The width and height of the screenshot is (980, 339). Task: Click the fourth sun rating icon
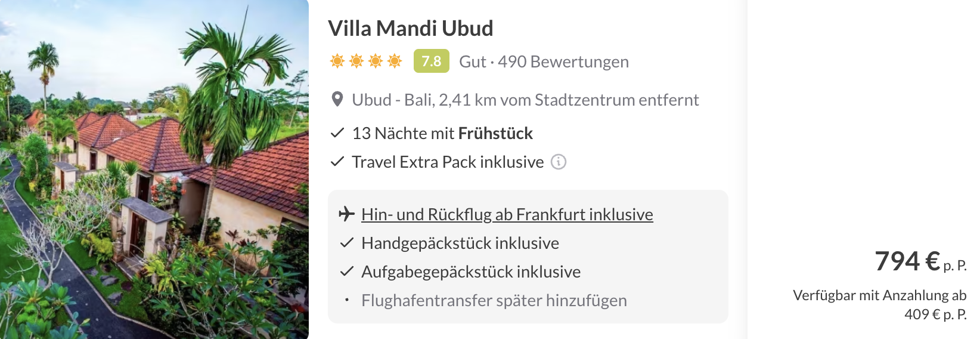click(x=395, y=61)
